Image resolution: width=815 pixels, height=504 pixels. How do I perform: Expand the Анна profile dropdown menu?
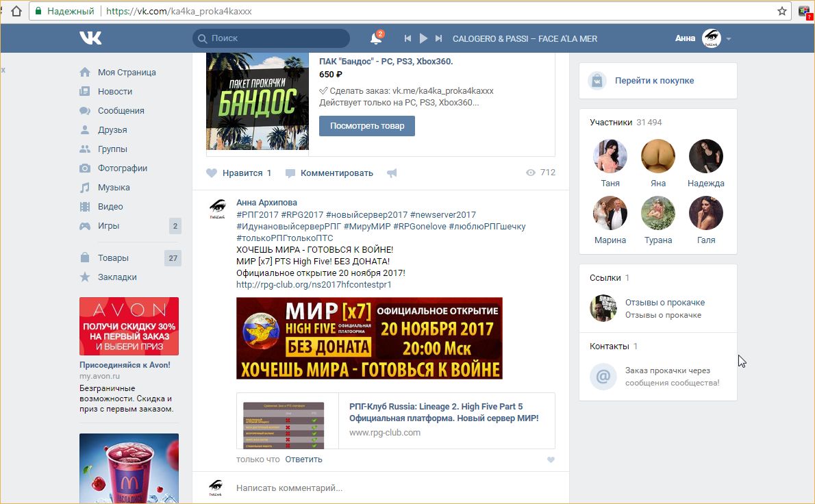[x=729, y=39]
